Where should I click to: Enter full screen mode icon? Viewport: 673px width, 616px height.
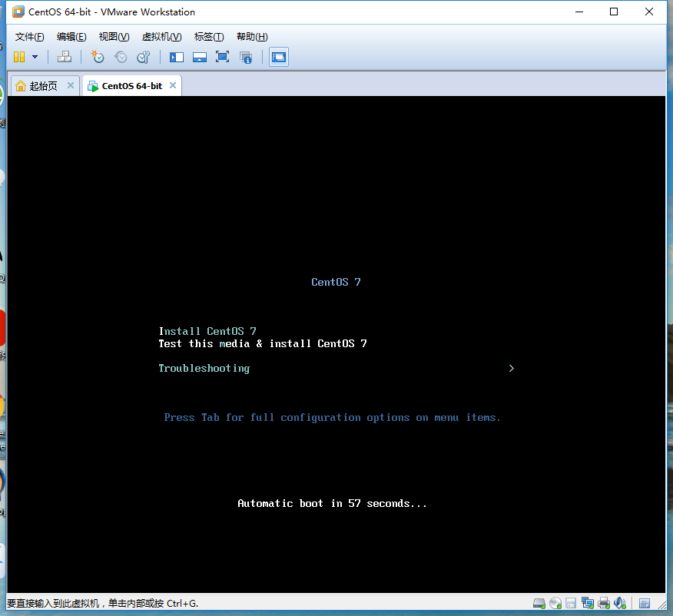tap(222, 57)
